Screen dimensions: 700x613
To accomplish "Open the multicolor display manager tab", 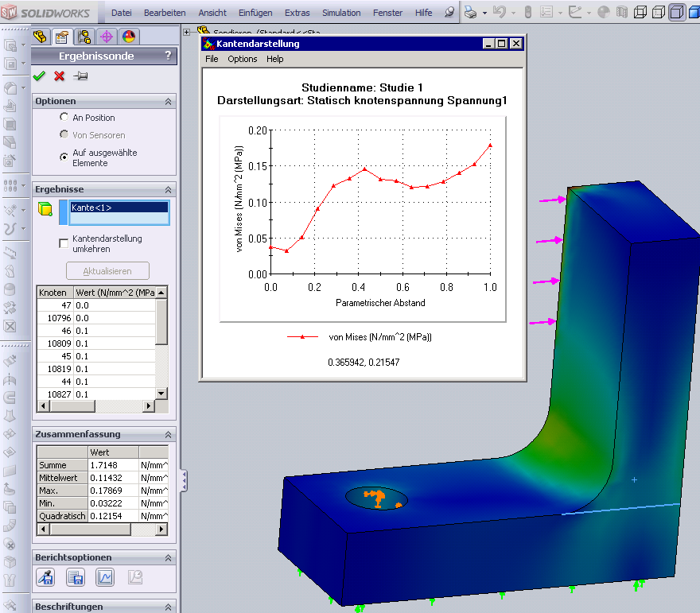I will pos(129,37).
